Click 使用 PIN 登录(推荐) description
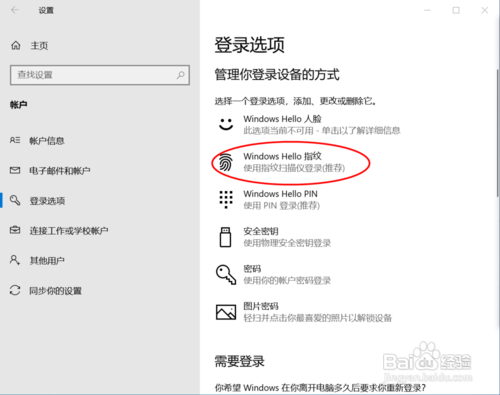Viewport: 500px width, 395px height. 281,205
